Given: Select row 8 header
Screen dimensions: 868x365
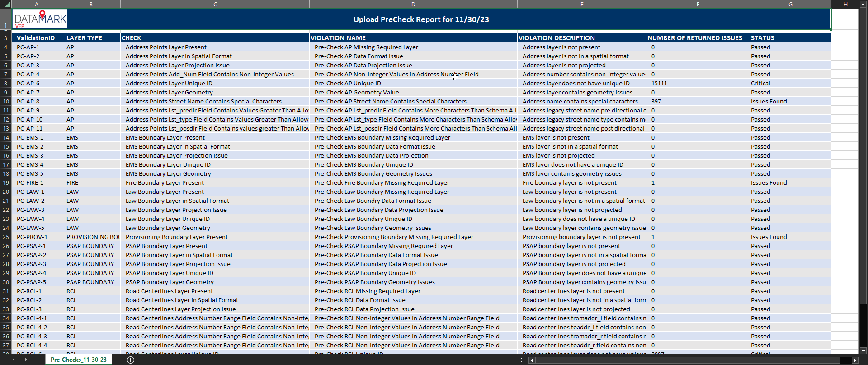Looking at the screenshot, I should tap(6, 83).
